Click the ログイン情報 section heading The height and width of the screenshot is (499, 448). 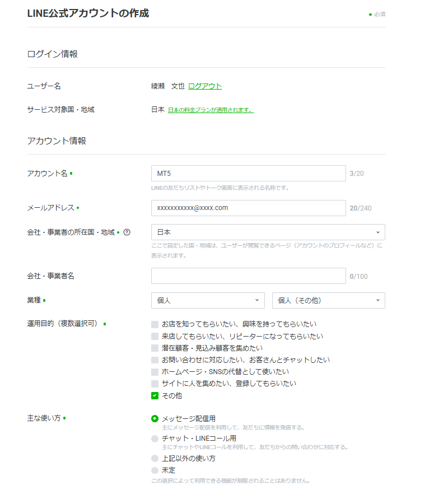pos(53,54)
